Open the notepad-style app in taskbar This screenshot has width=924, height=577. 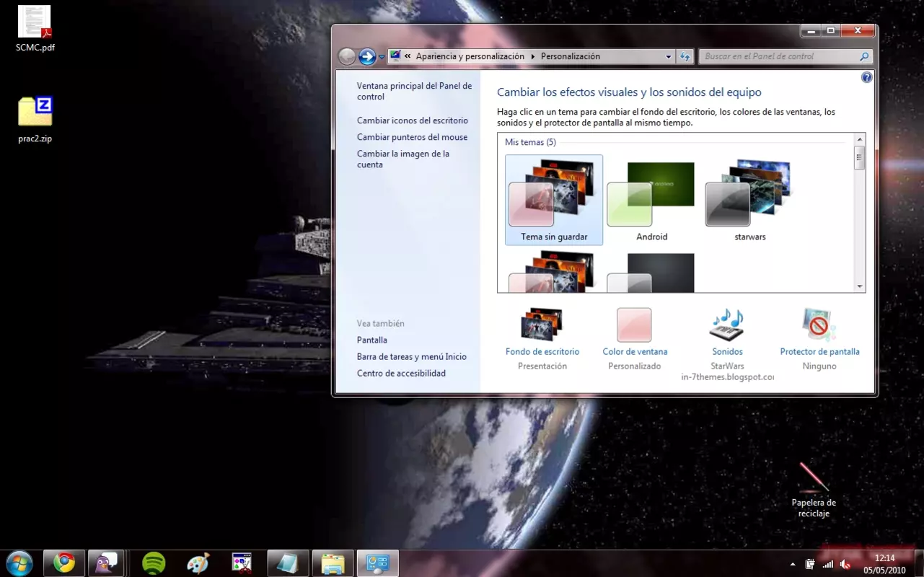point(288,563)
